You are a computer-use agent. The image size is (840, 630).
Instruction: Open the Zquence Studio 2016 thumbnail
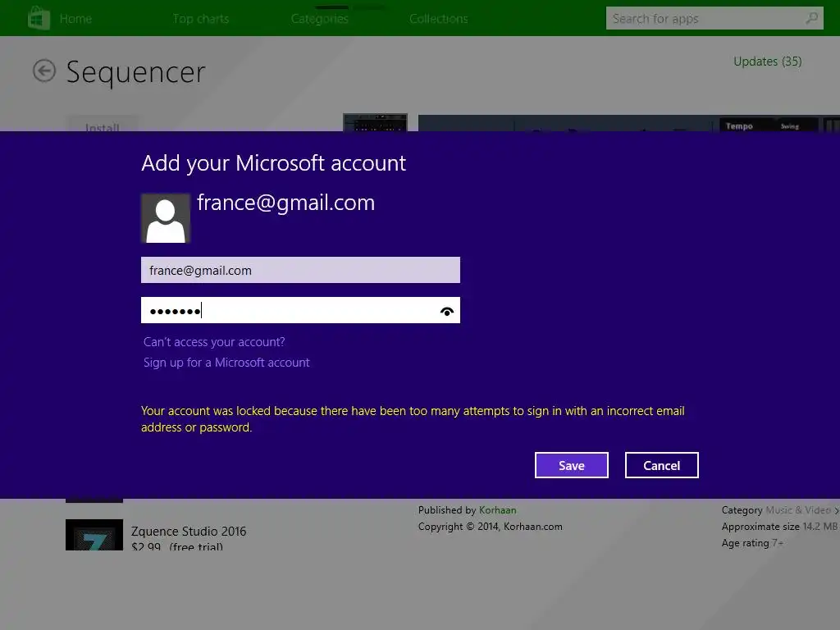click(x=94, y=535)
